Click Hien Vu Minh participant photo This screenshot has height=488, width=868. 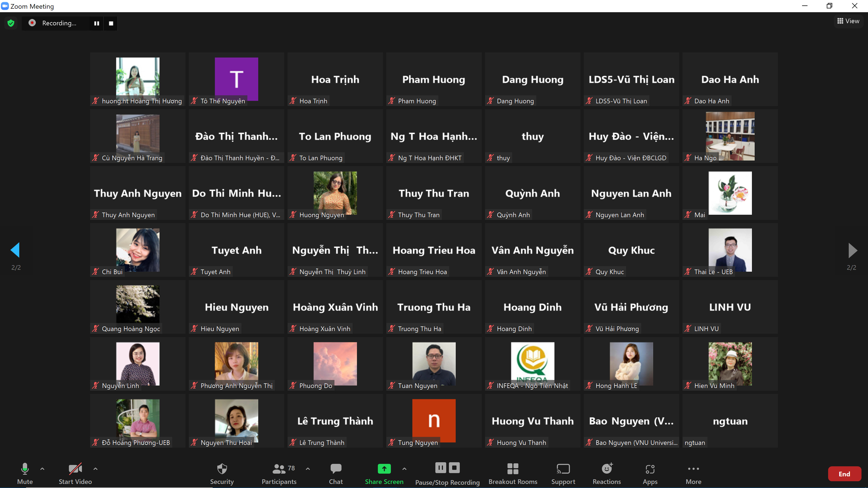pos(730,363)
